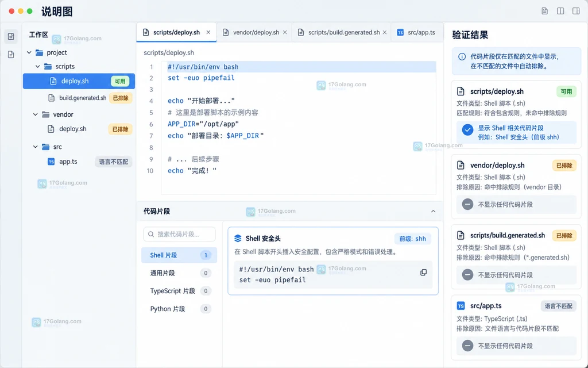This screenshot has height=368, width=588.
Task: Click file icon on scripts/deploy.sh tab
Action: click(146, 33)
